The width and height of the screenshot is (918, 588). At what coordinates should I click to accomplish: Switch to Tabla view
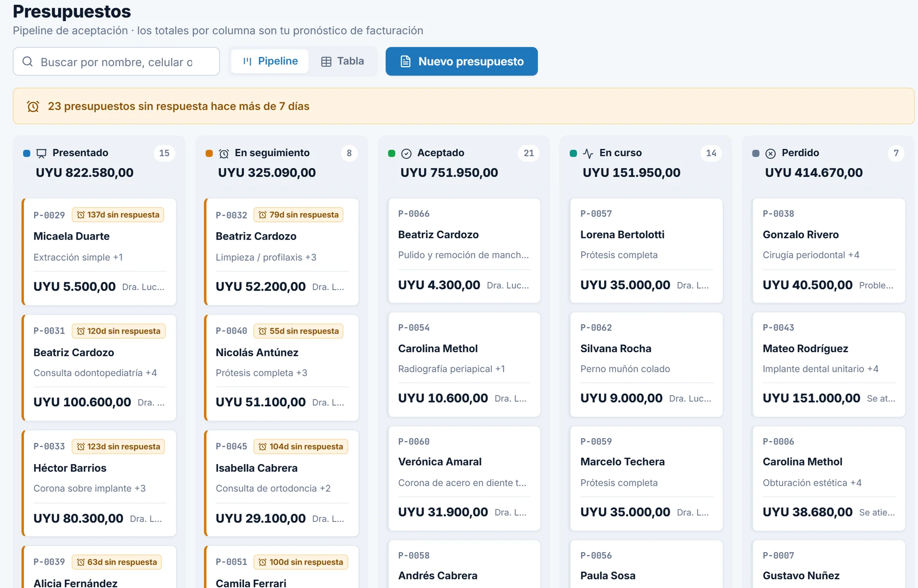point(342,61)
